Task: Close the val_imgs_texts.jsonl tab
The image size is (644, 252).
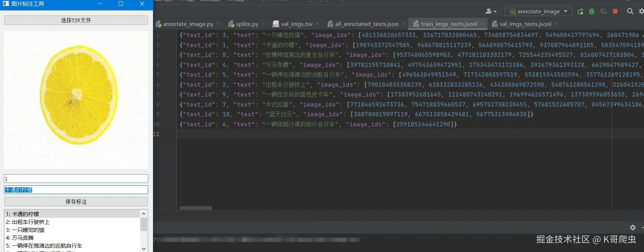Action: (x=557, y=24)
